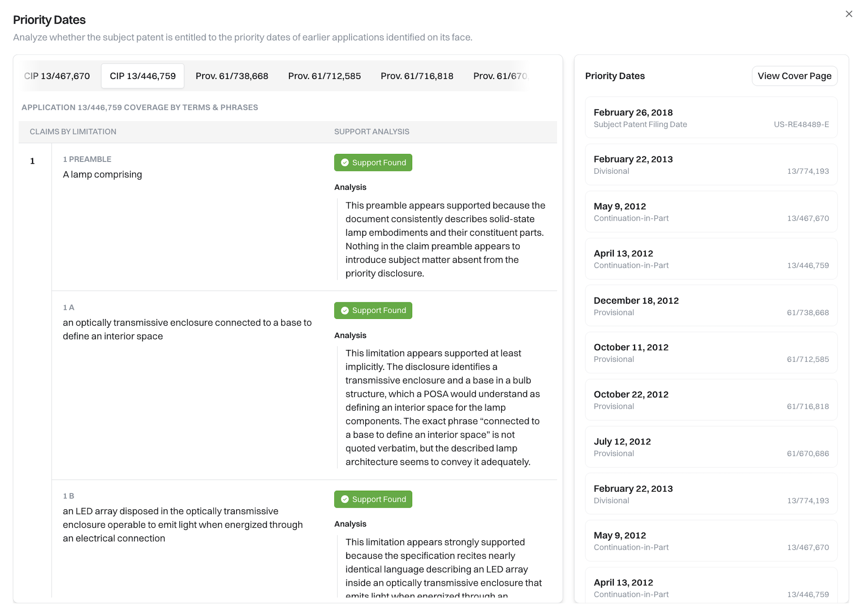
Task: Open the Prov. 61/716,818 tab
Action: pyautogui.click(x=416, y=76)
